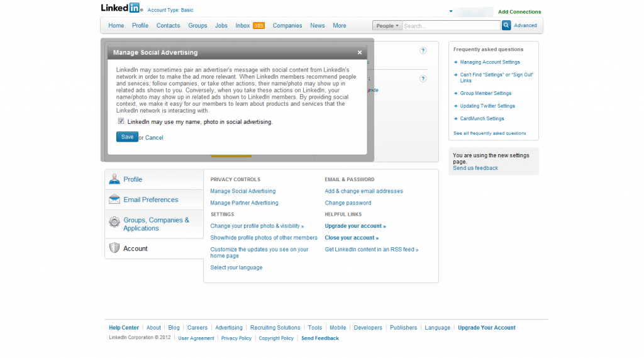644x358 pixels.
Task: Click inside the Search input field
Action: 451,26
